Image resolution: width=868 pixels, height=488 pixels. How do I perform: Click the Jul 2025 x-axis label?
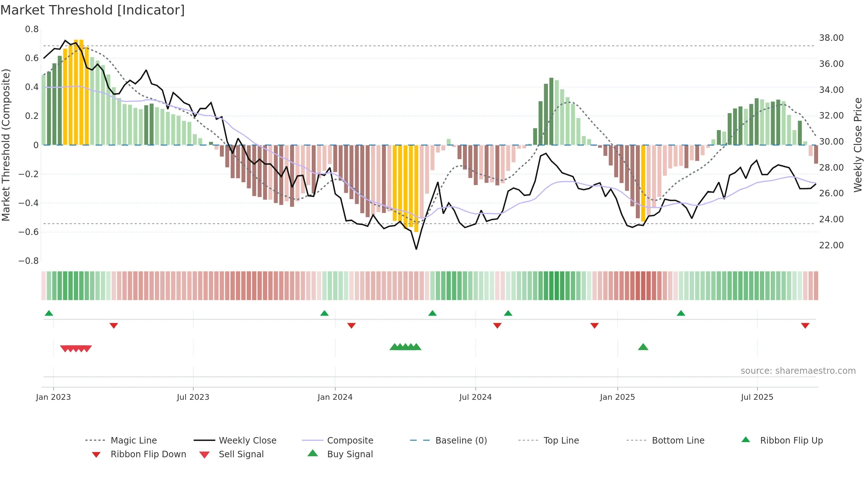757,397
